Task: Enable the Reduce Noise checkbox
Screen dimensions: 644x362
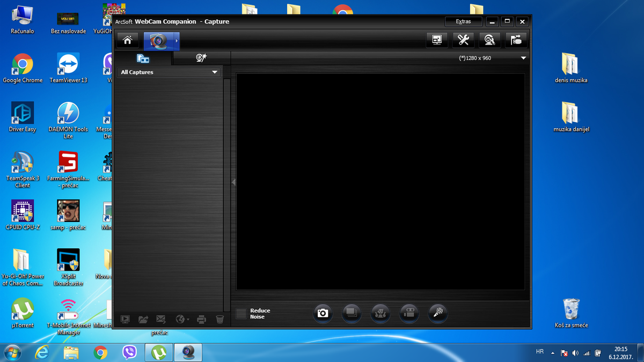Action: (x=241, y=314)
